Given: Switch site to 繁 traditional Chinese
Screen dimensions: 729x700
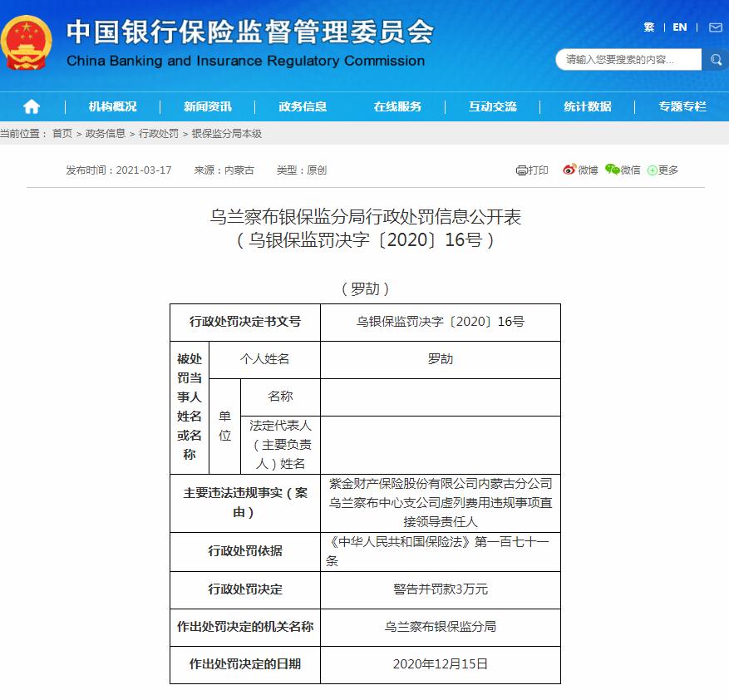Looking at the screenshot, I should click(x=648, y=27).
